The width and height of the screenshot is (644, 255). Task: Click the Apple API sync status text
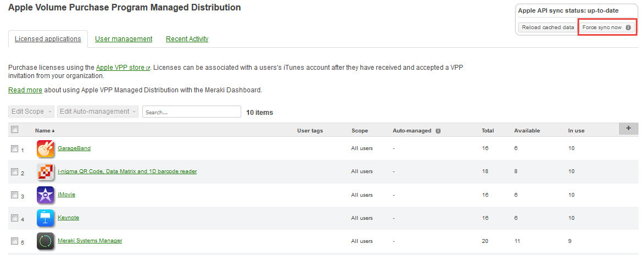[568, 11]
